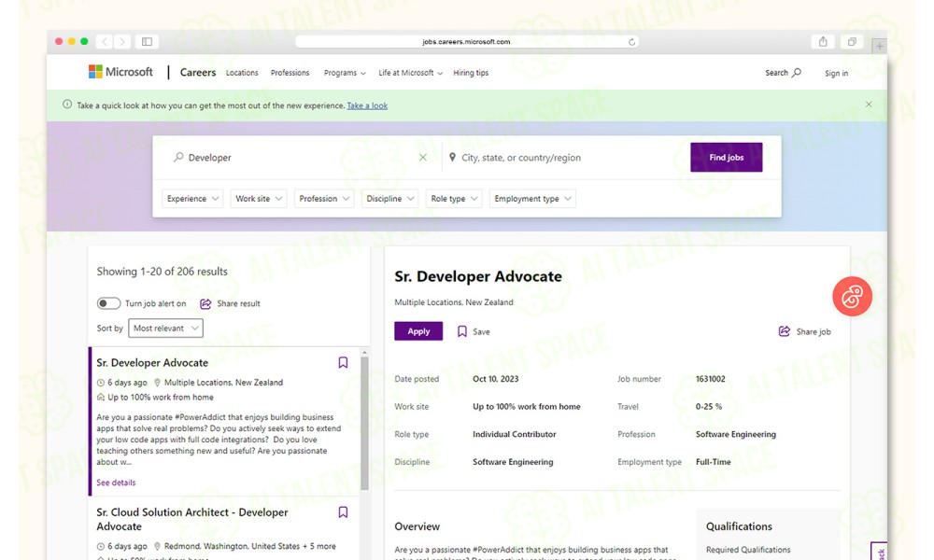Open the browser share icon

click(x=823, y=42)
